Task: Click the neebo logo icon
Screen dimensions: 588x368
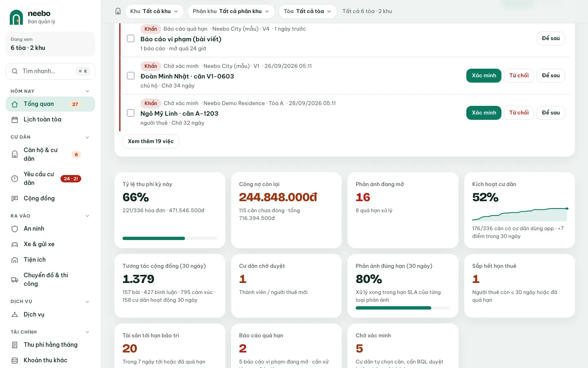Action: (x=16, y=17)
